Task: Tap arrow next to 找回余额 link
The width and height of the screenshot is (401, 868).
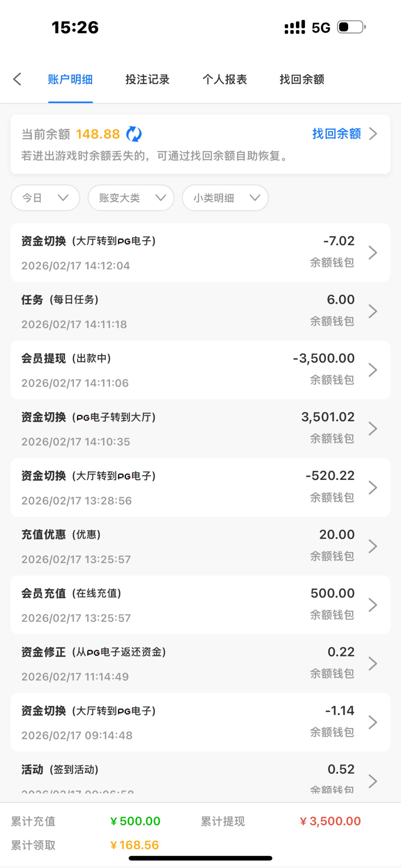Action: (373, 134)
